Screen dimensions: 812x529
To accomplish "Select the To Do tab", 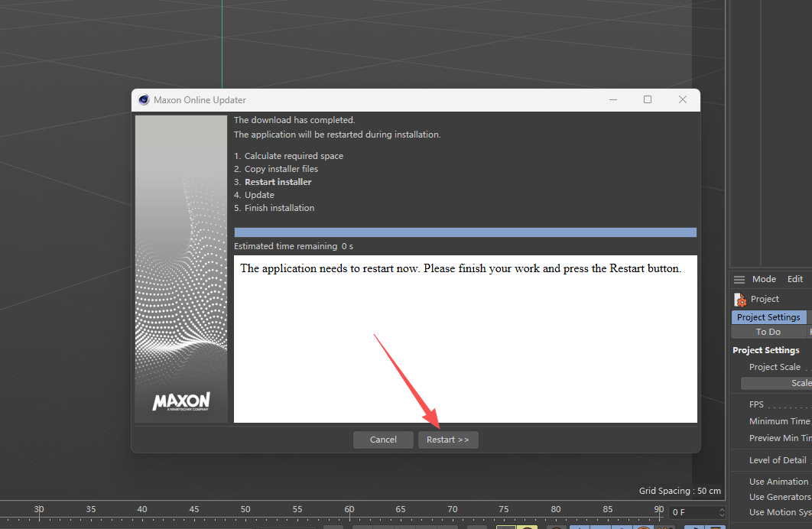I will pyautogui.click(x=768, y=332).
